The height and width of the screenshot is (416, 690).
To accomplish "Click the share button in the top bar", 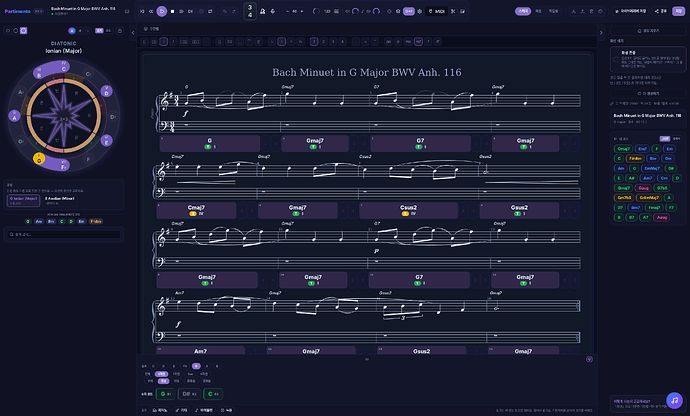I will point(661,11).
